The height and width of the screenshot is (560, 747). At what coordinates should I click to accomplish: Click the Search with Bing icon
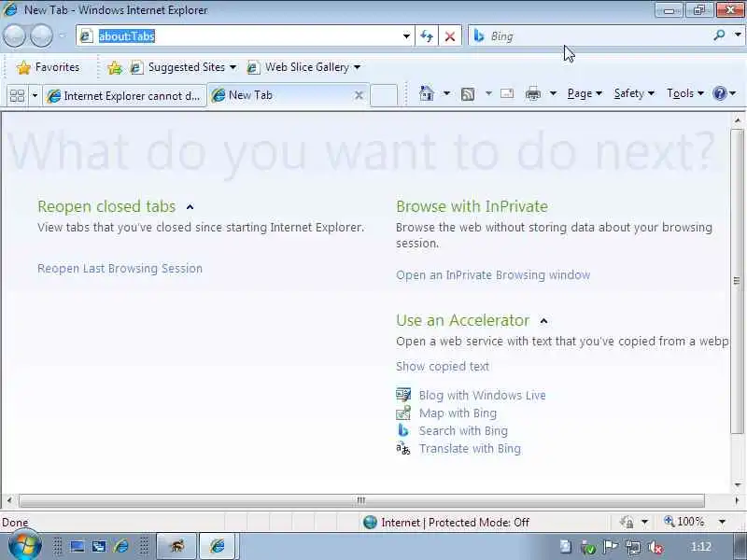[x=403, y=430]
